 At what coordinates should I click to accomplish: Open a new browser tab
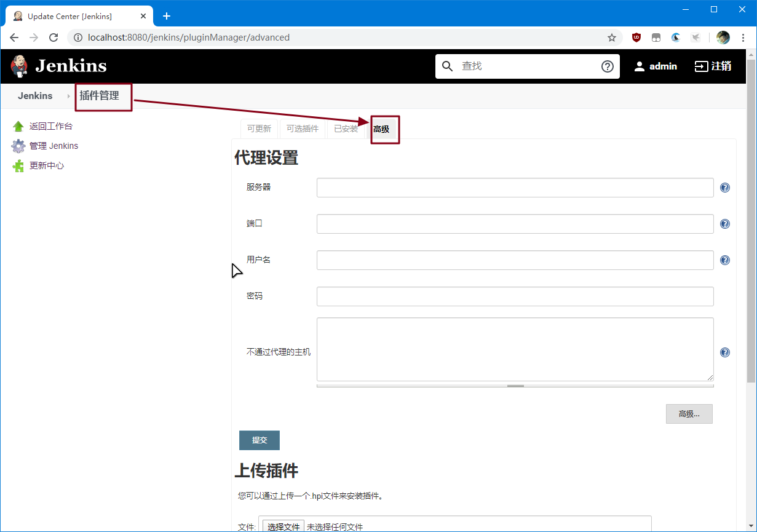point(166,16)
